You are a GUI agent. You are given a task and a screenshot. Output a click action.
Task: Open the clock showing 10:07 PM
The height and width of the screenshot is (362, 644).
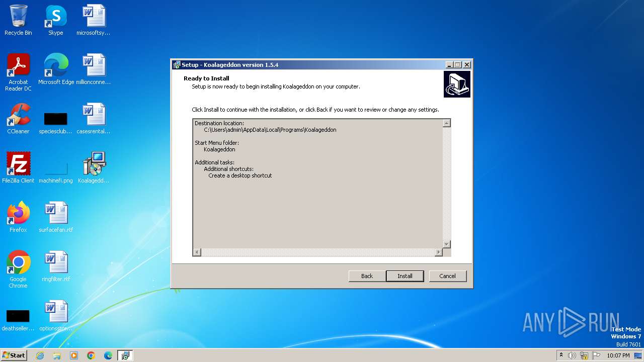(x=618, y=355)
